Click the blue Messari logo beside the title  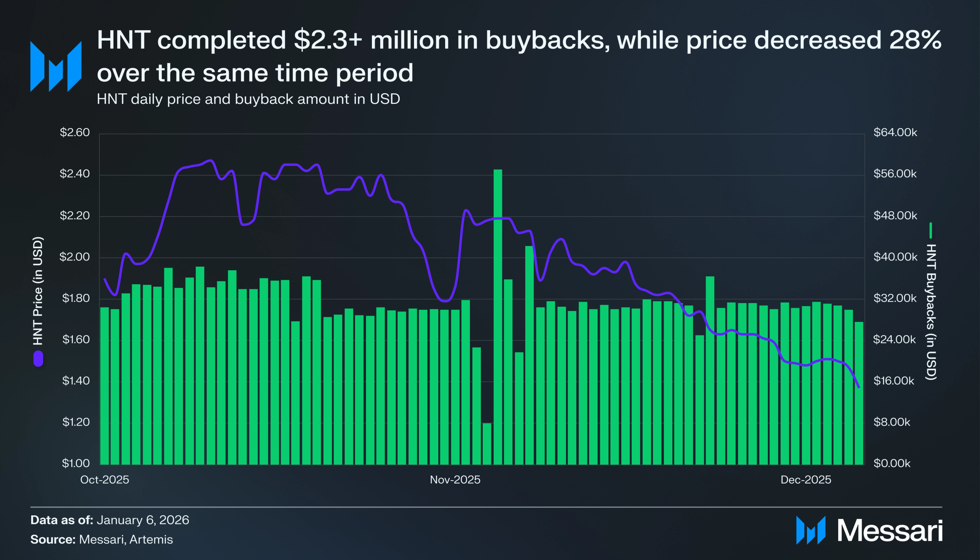click(56, 66)
